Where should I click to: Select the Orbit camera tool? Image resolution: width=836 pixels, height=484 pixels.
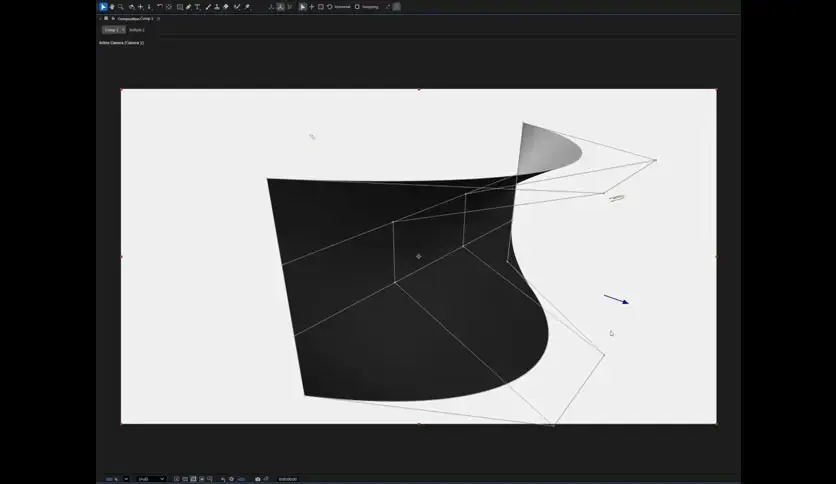(x=132, y=7)
